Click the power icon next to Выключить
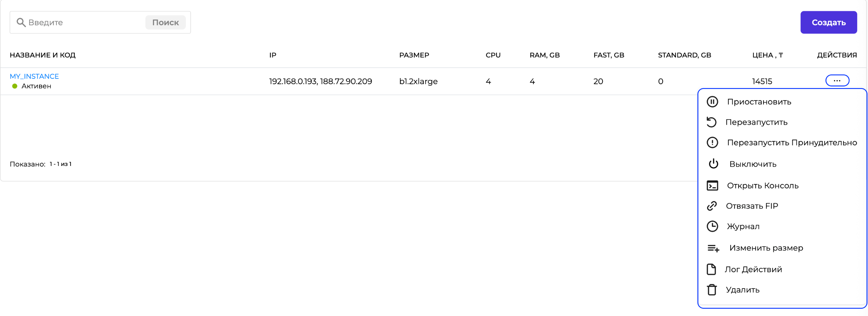 (x=713, y=164)
